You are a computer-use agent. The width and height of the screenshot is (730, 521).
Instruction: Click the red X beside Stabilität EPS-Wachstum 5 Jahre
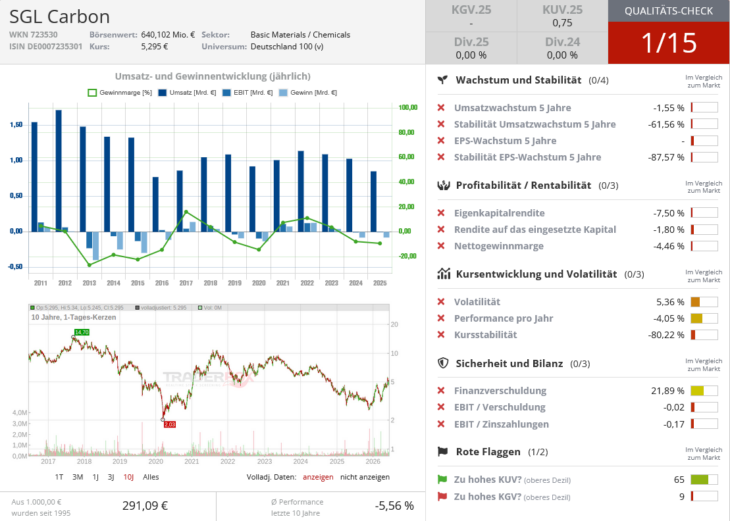(x=441, y=157)
